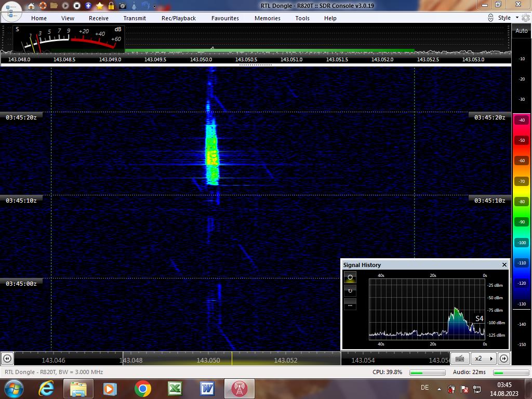Click the CPU usage progress bar
Viewport: 532px width, 399px height.
[x=427, y=373]
